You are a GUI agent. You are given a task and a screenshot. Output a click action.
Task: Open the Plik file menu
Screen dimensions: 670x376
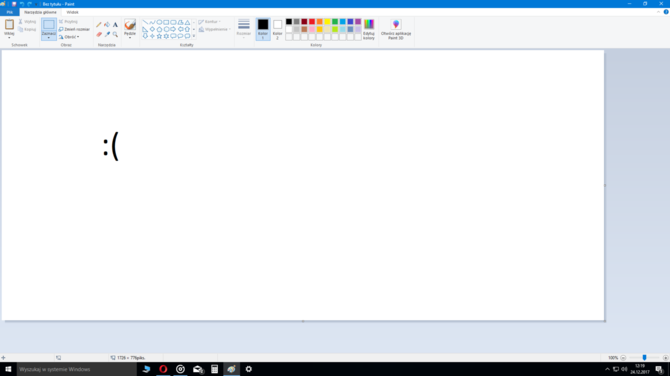click(x=9, y=12)
